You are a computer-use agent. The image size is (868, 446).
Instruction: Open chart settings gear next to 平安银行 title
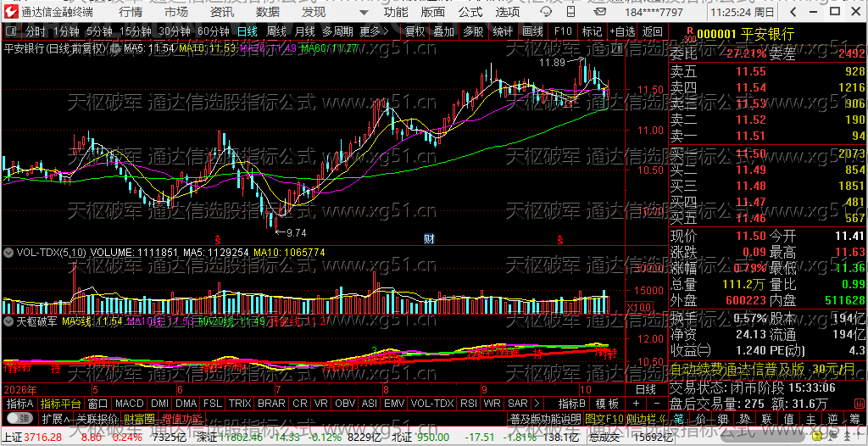[117, 48]
